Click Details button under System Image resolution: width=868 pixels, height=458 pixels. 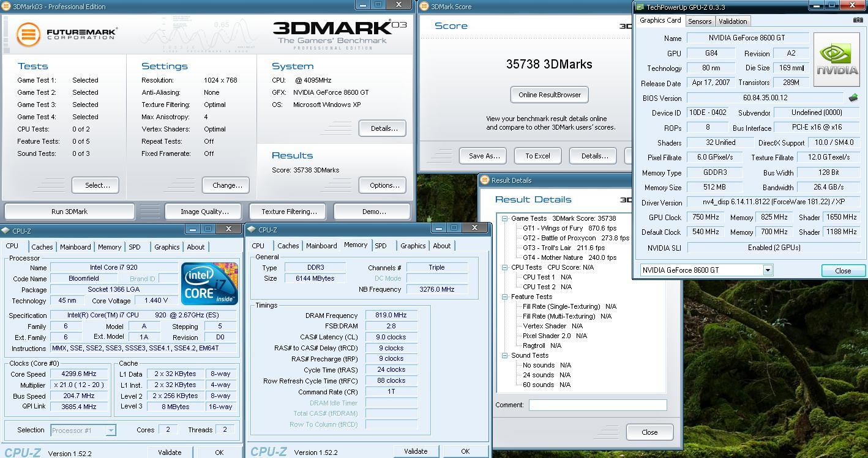point(384,128)
